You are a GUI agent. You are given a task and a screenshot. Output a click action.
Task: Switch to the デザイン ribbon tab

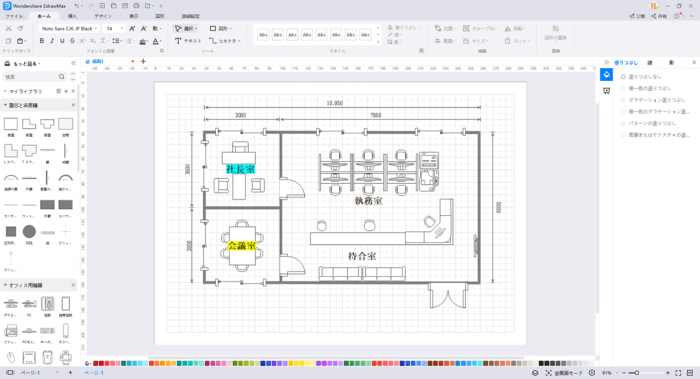point(103,16)
